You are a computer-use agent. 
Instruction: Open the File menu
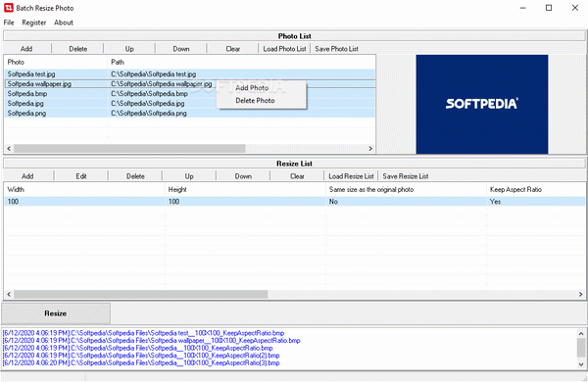9,23
